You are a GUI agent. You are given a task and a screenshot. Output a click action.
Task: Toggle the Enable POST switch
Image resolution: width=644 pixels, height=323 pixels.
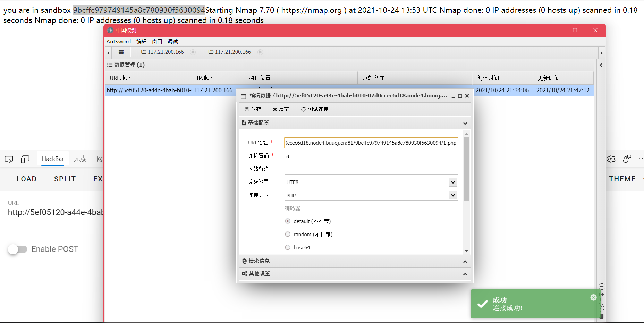coord(17,249)
